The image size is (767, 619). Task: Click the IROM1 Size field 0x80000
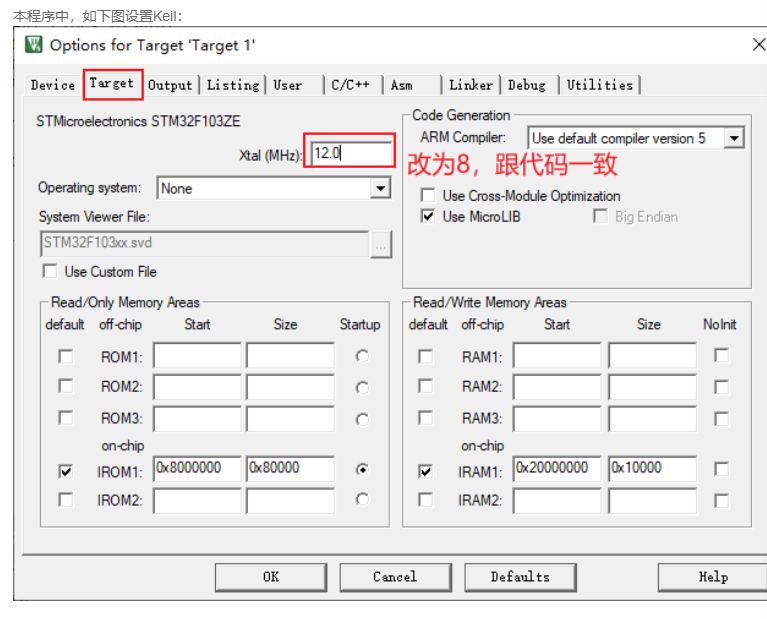291,469
